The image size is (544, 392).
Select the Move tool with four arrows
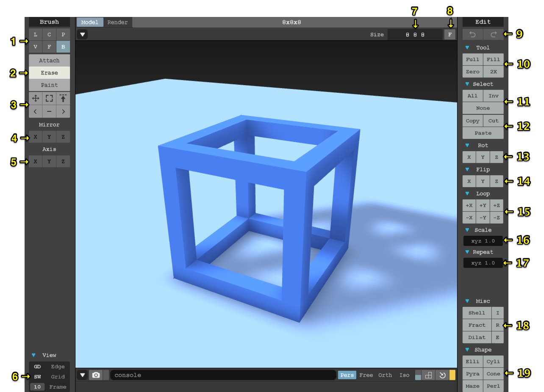pyautogui.click(x=36, y=99)
